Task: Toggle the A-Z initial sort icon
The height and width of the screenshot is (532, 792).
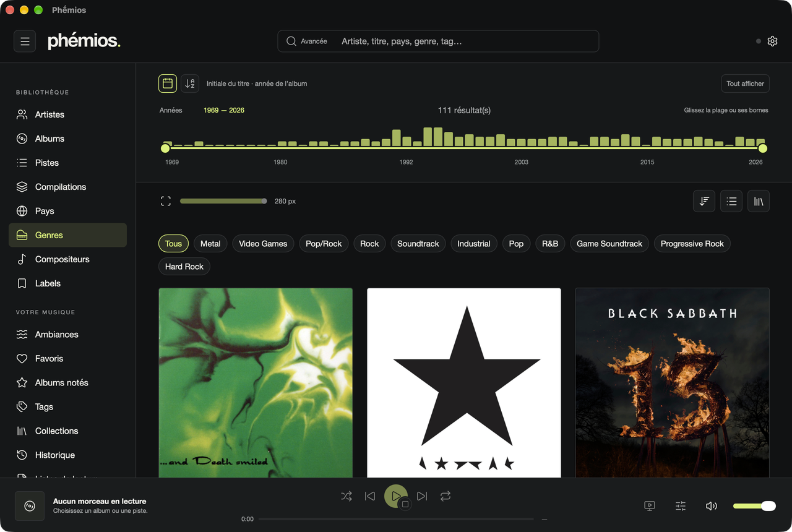Action: coord(190,84)
